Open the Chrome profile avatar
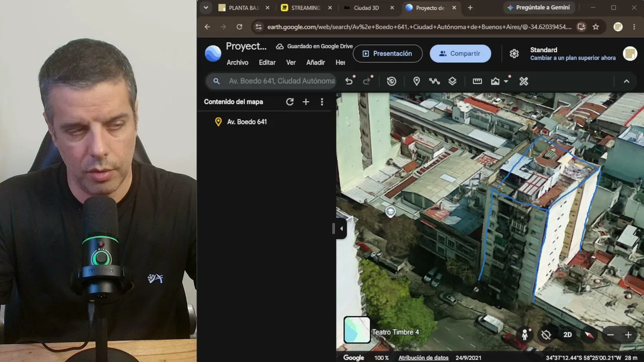644x362 pixels. (618, 27)
